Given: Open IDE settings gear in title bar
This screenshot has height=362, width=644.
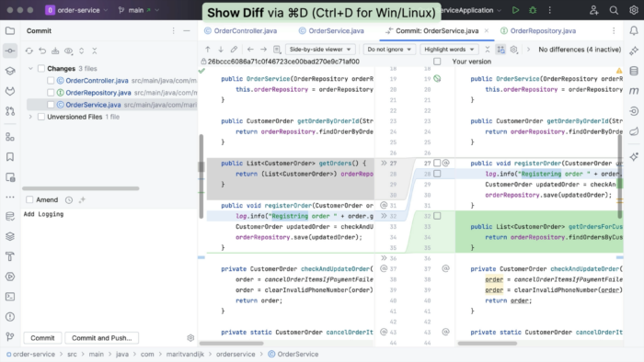Looking at the screenshot, I should click(x=633, y=10).
